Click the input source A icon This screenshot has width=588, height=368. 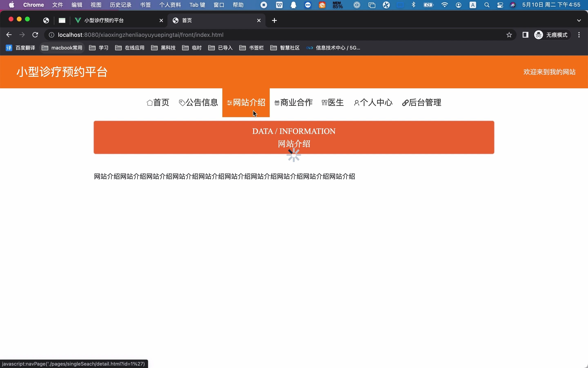pos(473,5)
